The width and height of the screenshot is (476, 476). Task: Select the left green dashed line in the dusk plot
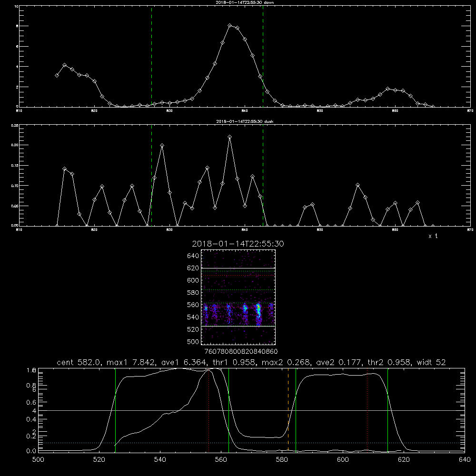coord(151,175)
